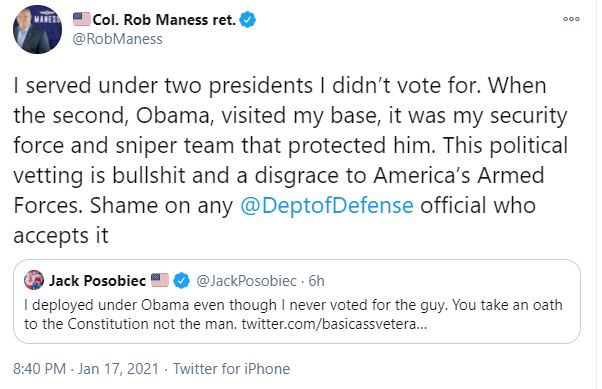Open Jack Posobiec's small avatar in quoted tweet

tap(34, 280)
